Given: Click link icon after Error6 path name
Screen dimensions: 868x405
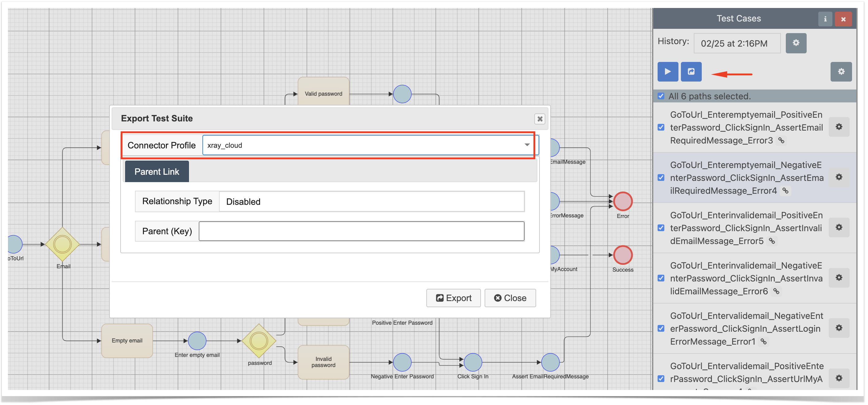Looking at the screenshot, I should click(x=776, y=291).
